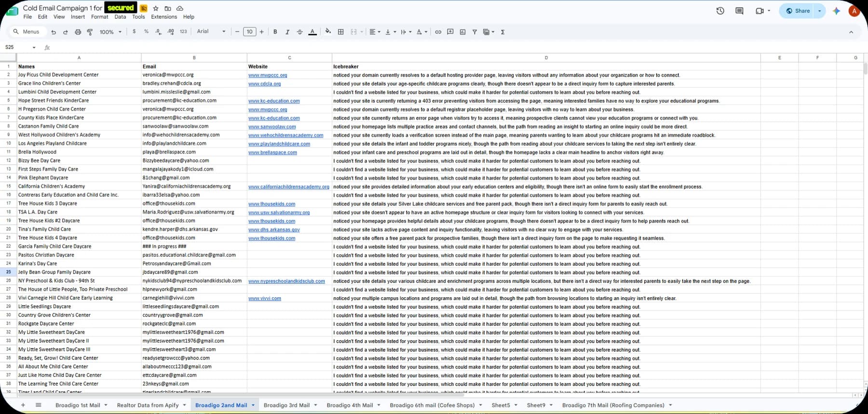Open version history
868x414 pixels.
coord(720,11)
